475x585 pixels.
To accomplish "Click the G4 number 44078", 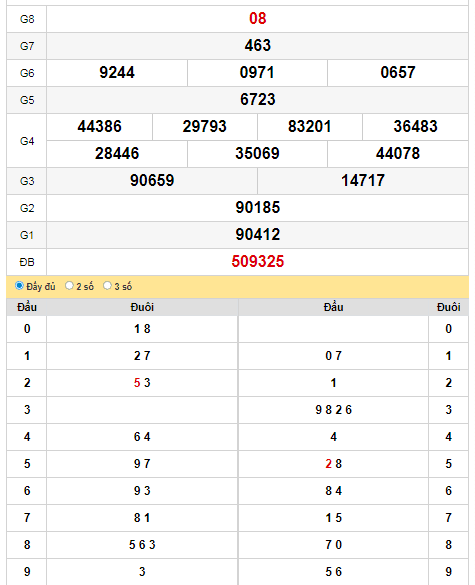I will point(398,154).
